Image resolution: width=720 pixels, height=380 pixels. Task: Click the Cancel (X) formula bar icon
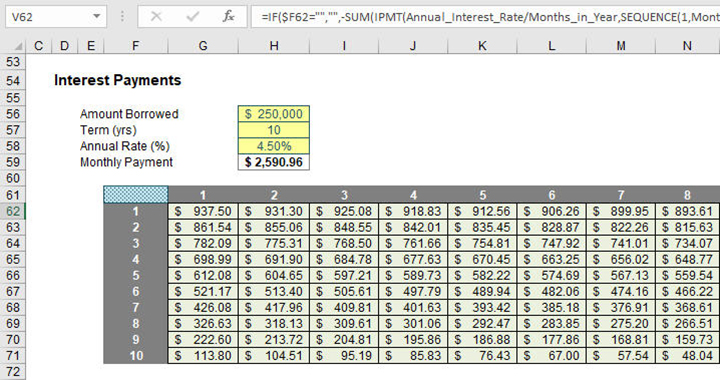(156, 17)
